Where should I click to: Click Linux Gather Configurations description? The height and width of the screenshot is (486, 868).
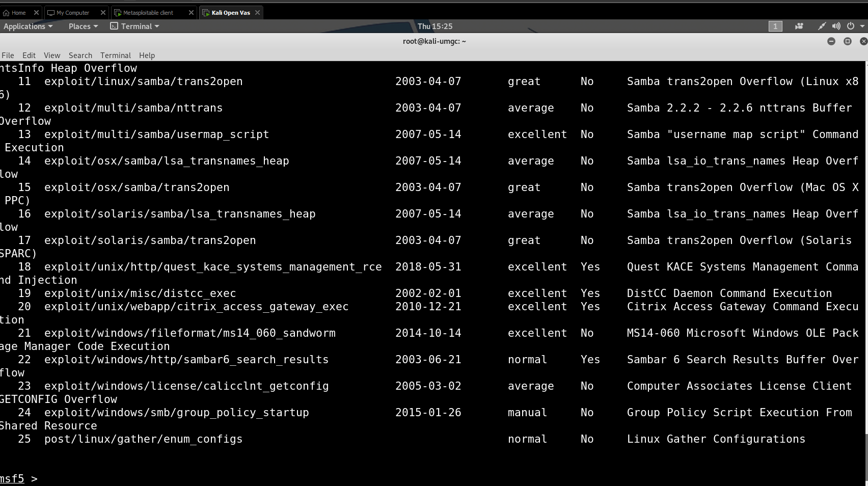pyautogui.click(x=716, y=439)
